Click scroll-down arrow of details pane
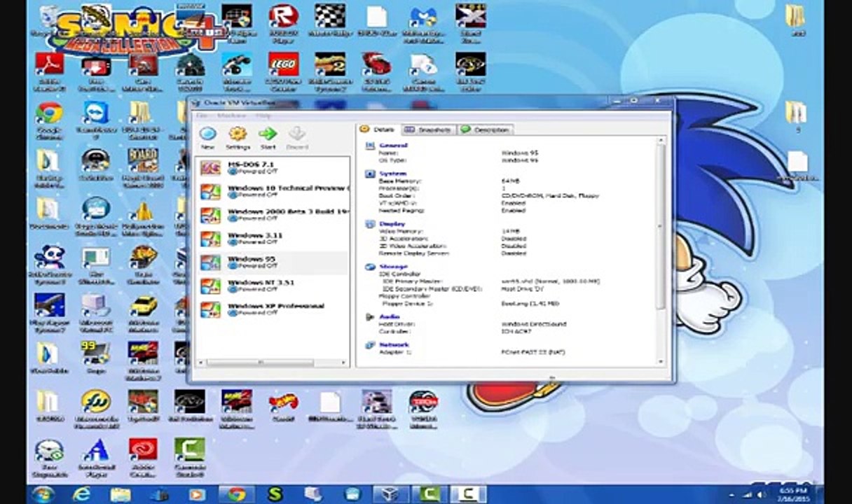This screenshot has height=504, width=852. point(661,361)
